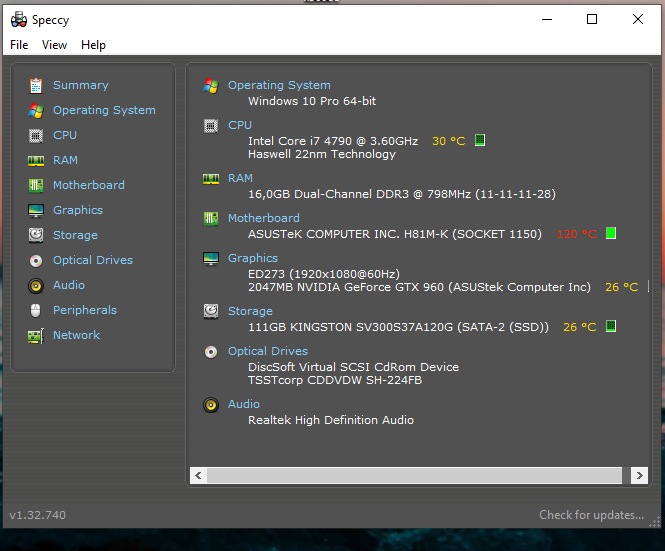The image size is (665, 551).
Task: Click the 120 °C motherboard temperature reading
Action: pyautogui.click(x=577, y=234)
